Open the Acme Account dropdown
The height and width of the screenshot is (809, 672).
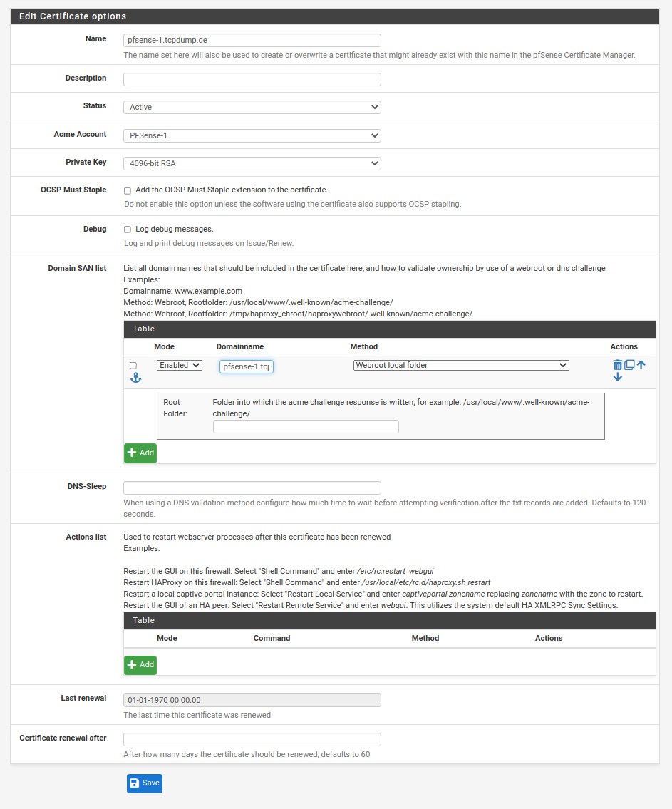pos(252,135)
